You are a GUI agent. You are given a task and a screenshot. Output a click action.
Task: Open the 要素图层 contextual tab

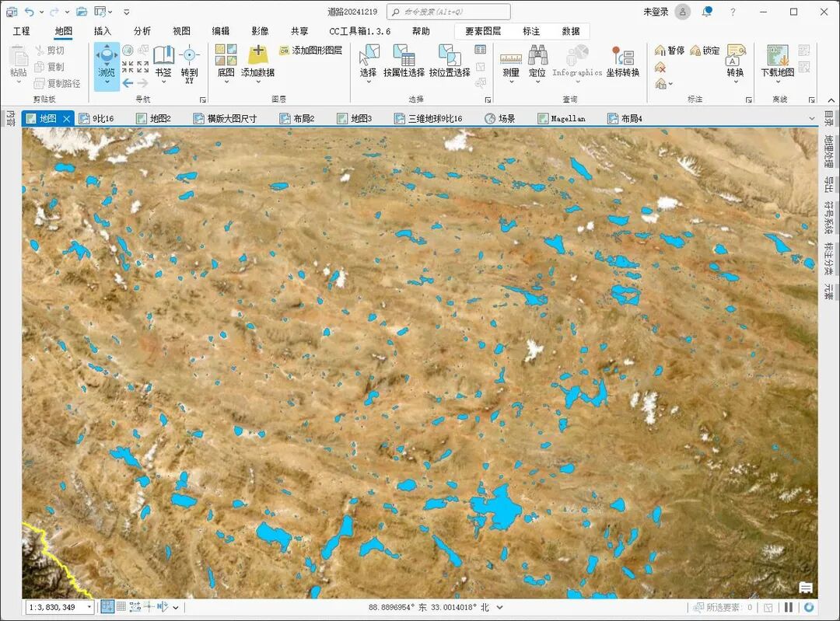point(483,31)
